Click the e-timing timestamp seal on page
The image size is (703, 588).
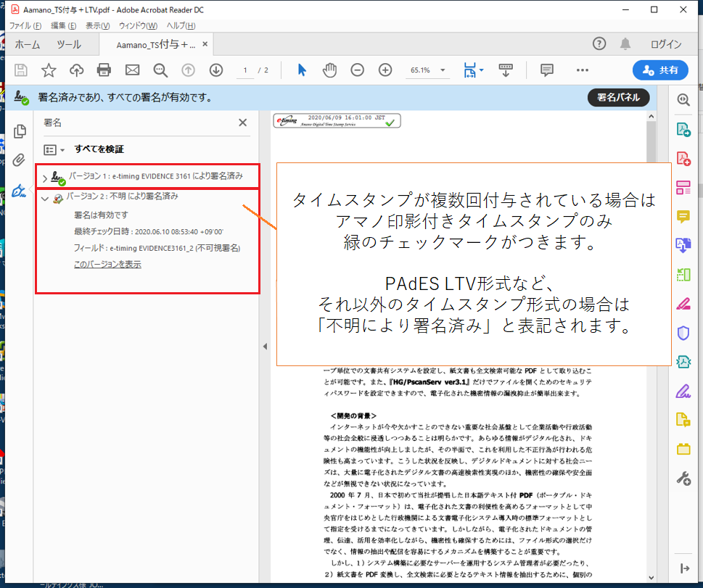point(337,120)
